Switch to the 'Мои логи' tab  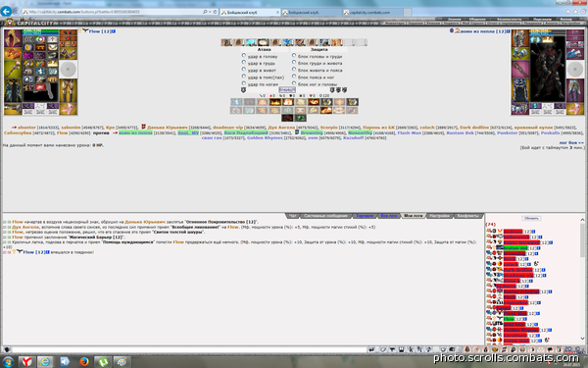point(413,216)
